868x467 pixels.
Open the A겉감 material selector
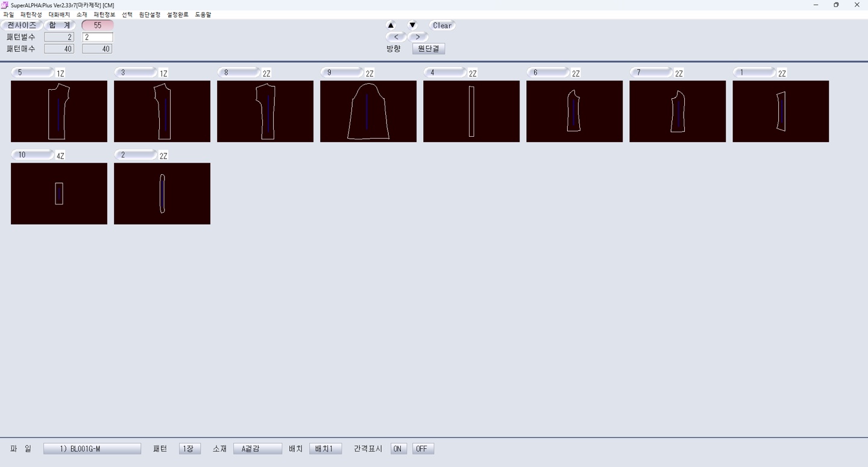click(x=257, y=449)
